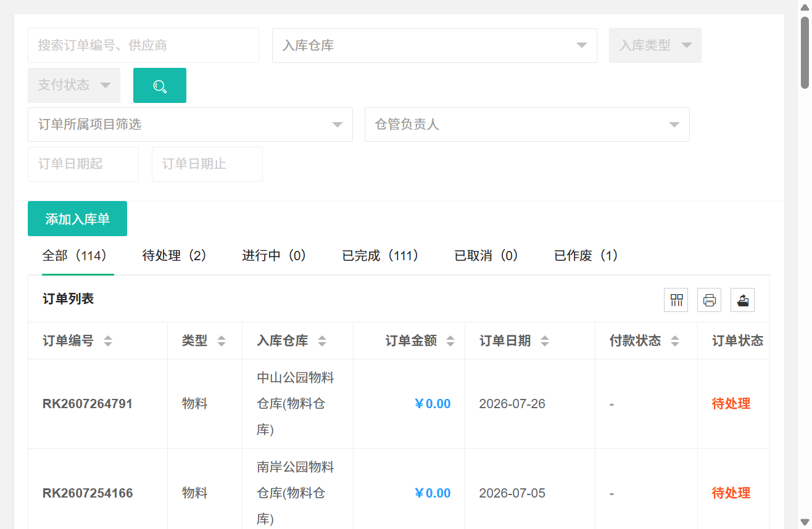Sort the 订单日期 column with its arrows
Image resolution: width=812 pixels, height=529 pixels.
[x=544, y=341]
